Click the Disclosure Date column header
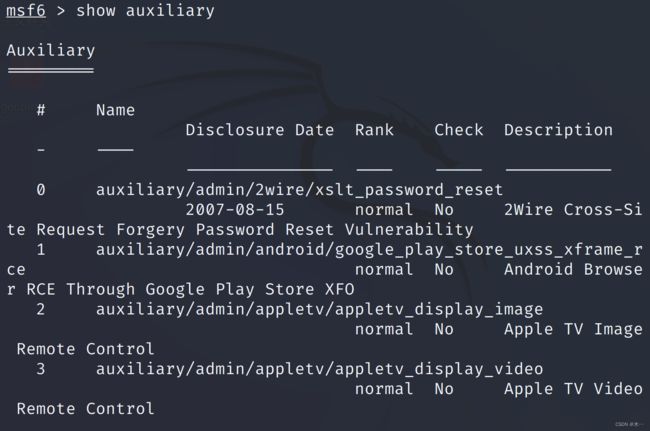The height and width of the screenshot is (431, 650). (260, 130)
